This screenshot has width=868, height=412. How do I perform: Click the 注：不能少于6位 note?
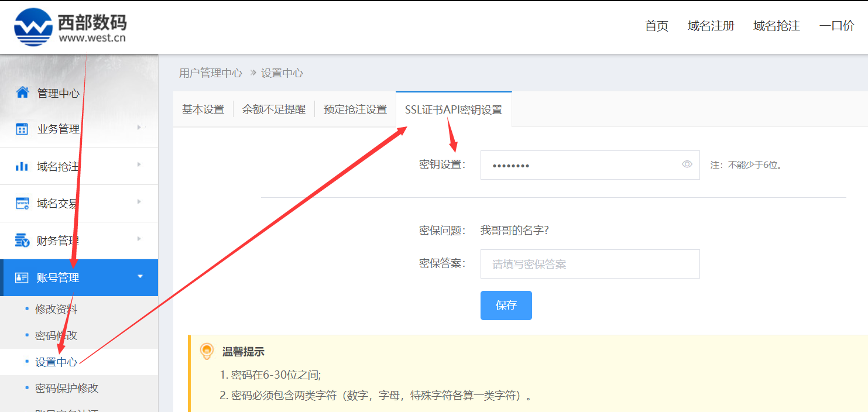click(x=746, y=165)
